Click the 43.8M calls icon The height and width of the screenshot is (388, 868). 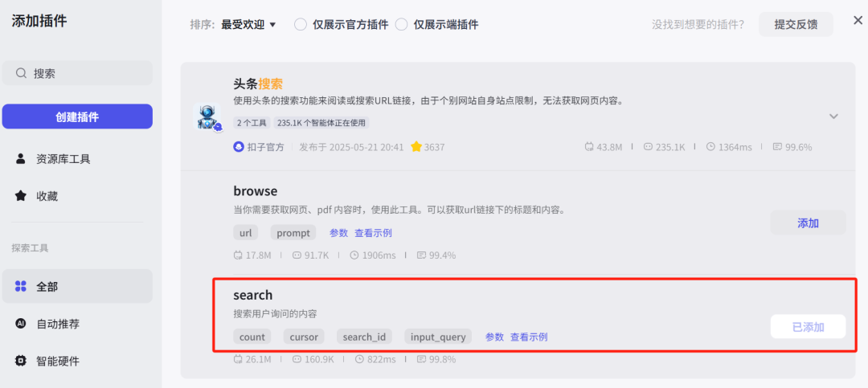pyautogui.click(x=589, y=147)
